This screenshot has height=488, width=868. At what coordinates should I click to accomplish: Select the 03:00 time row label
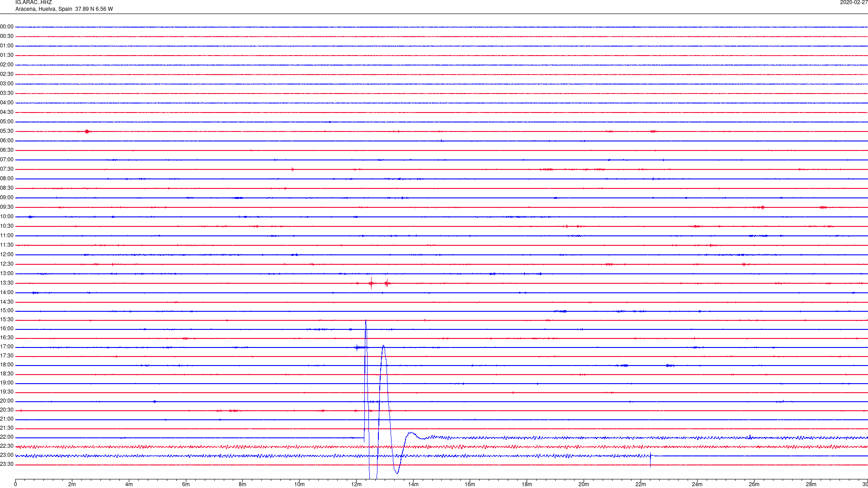coord(7,84)
